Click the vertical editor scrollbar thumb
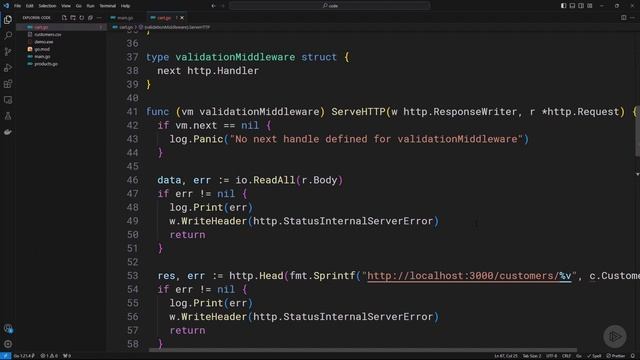Viewport: 640px width, 360px height. coord(637,131)
